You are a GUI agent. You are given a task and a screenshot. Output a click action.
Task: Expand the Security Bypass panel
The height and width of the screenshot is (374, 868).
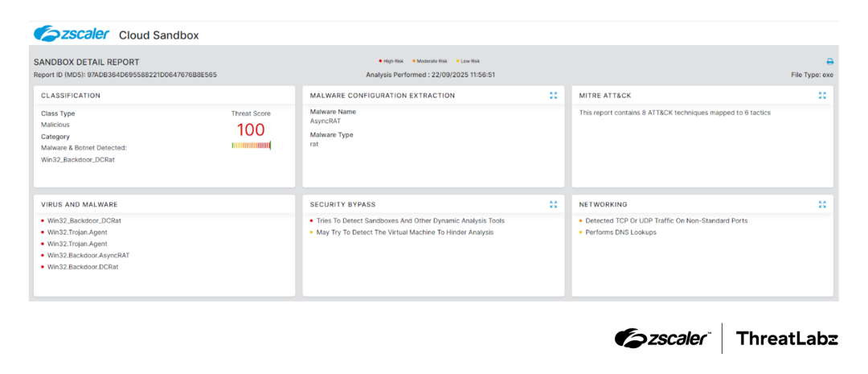tap(553, 204)
